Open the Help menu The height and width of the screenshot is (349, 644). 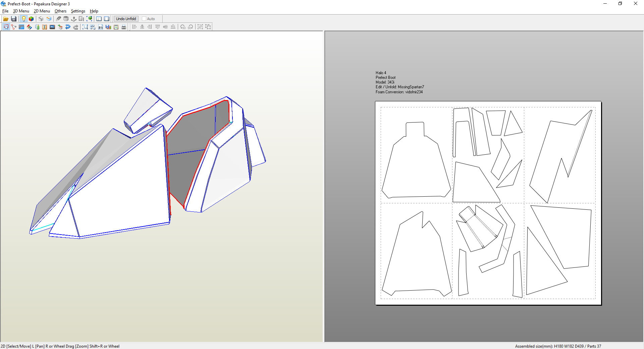pyautogui.click(x=94, y=11)
